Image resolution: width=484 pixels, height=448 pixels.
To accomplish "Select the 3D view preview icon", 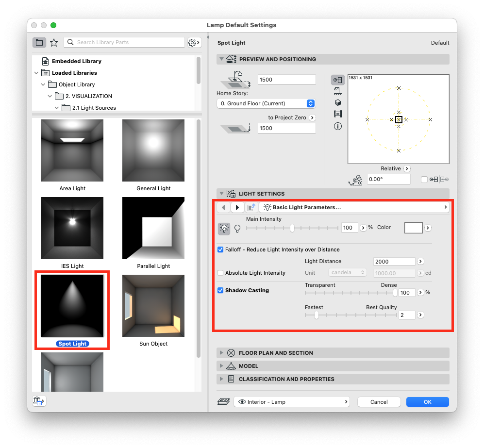I will pyautogui.click(x=338, y=102).
